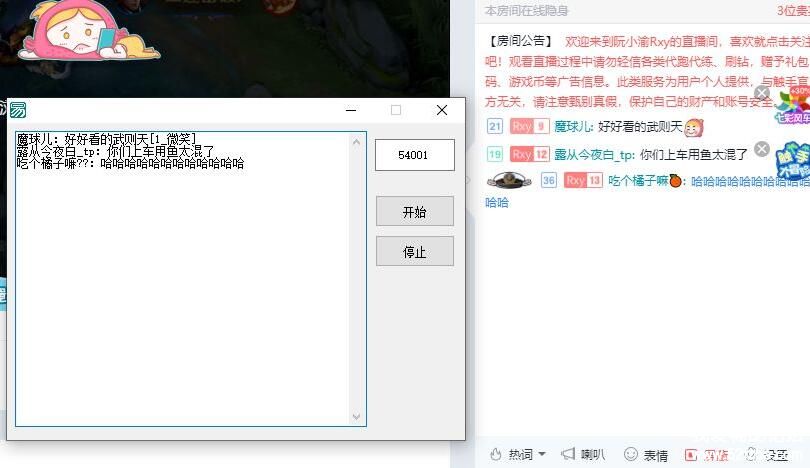The width and height of the screenshot is (810, 468).
Task: Click the level 36 badge in chat
Action: tap(549, 180)
